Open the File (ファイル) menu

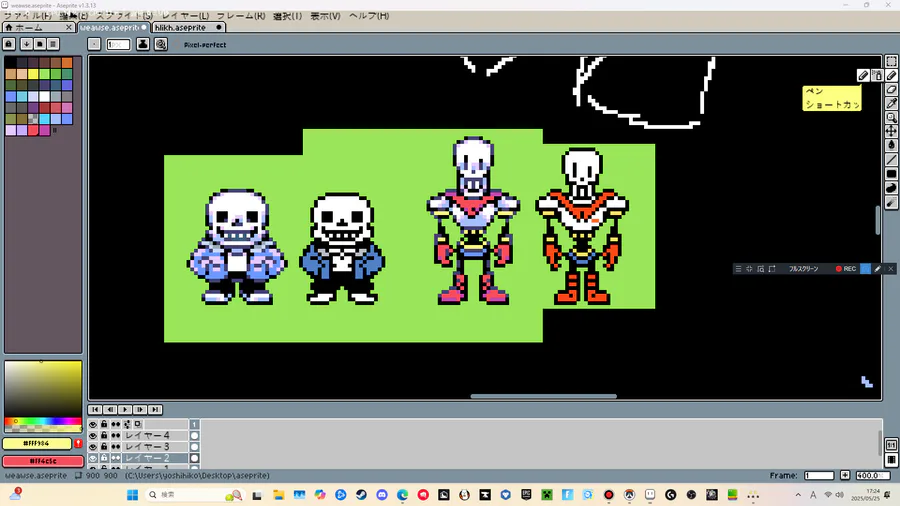coord(27,15)
